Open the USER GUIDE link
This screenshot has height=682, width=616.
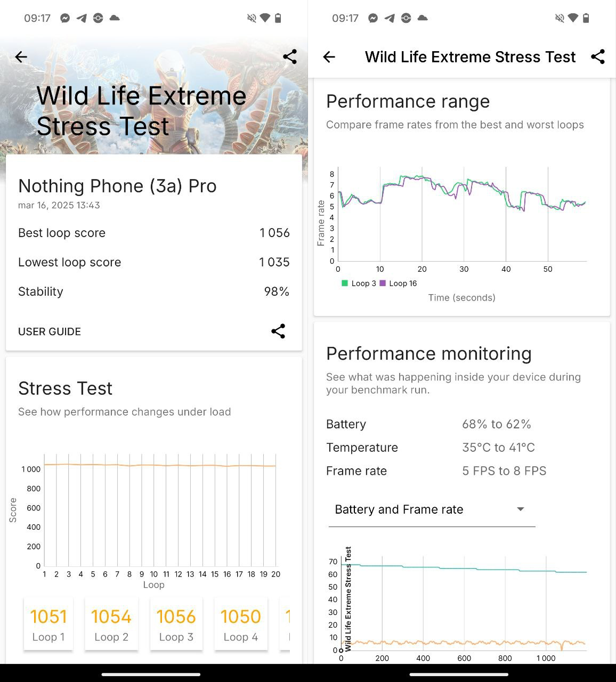[50, 331]
